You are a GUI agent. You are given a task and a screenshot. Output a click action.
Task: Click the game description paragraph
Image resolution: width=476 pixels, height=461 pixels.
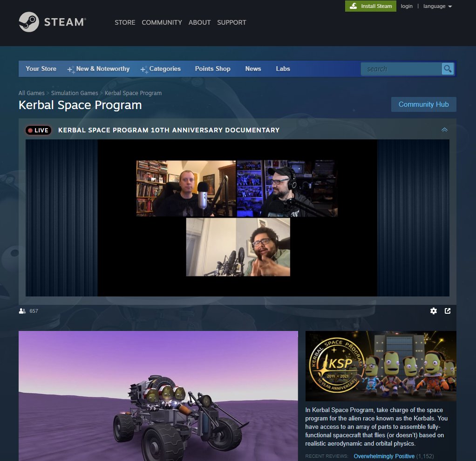tap(376, 427)
